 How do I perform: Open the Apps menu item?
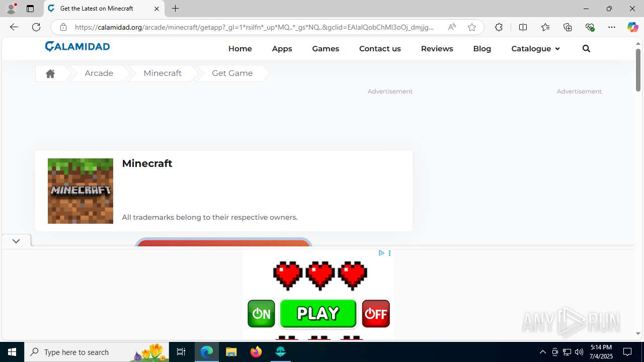(282, 49)
